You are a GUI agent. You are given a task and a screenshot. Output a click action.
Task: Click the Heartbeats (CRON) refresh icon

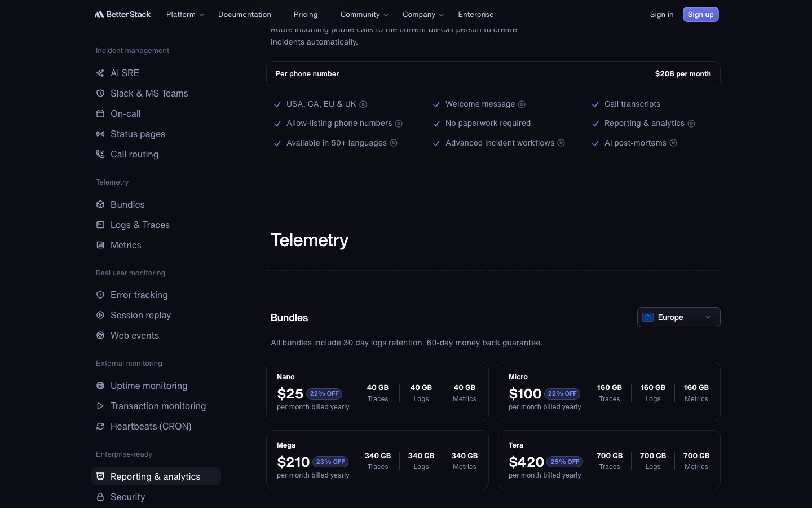pyautogui.click(x=100, y=426)
